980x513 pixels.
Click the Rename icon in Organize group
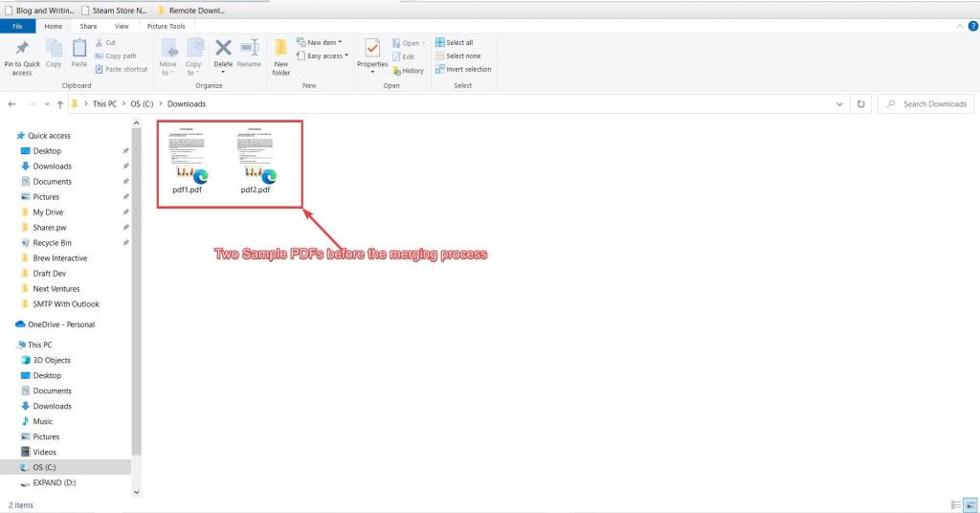click(250, 48)
